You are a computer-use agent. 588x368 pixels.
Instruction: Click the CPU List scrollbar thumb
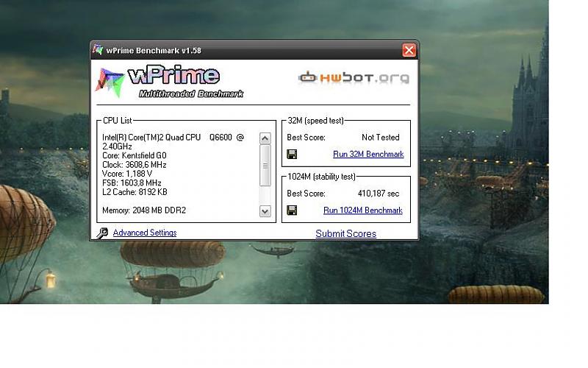coord(265,166)
